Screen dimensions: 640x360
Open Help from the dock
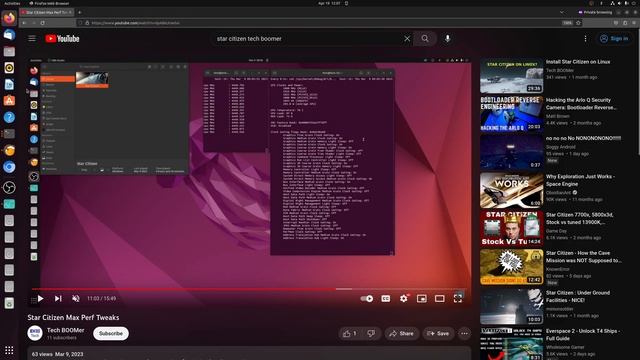tap(9, 118)
